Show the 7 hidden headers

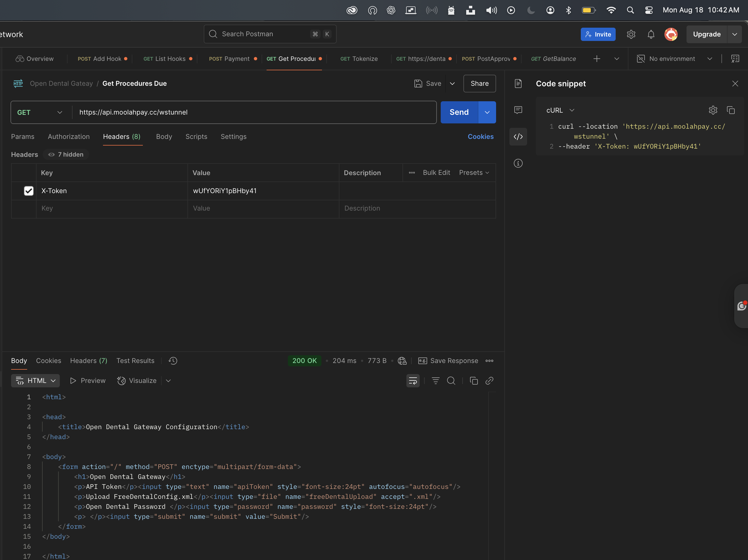66,154
